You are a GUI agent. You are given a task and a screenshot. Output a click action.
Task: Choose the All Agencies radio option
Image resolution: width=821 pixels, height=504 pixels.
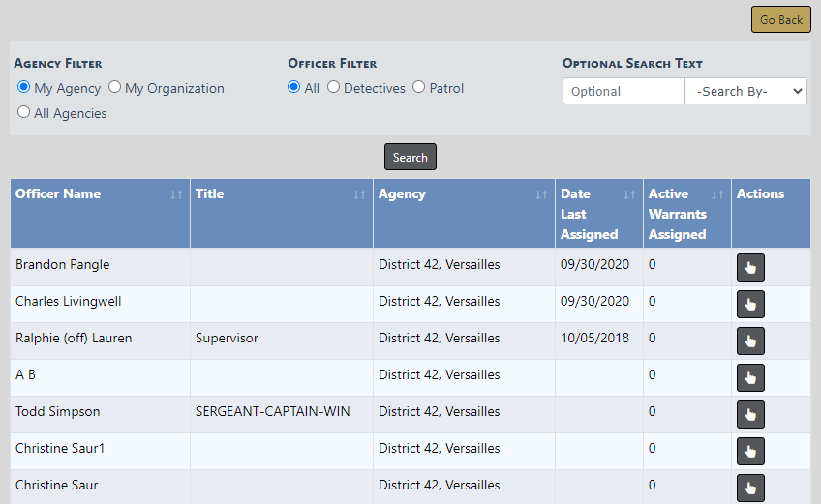(x=24, y=113)
